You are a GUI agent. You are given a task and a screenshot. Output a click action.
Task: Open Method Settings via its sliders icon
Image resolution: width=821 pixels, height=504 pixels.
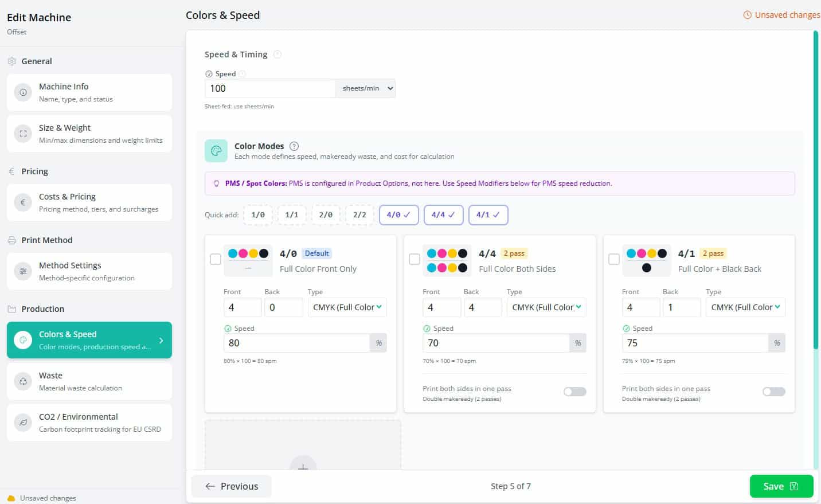23,271
